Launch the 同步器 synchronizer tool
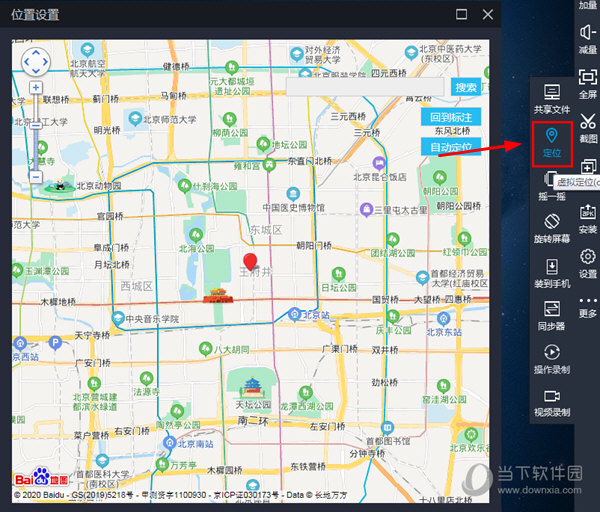600x512 pixels. point(551,315)
